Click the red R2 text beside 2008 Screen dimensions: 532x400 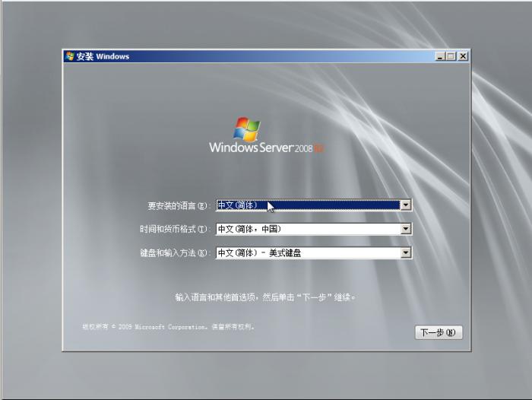tap(319, 148)
